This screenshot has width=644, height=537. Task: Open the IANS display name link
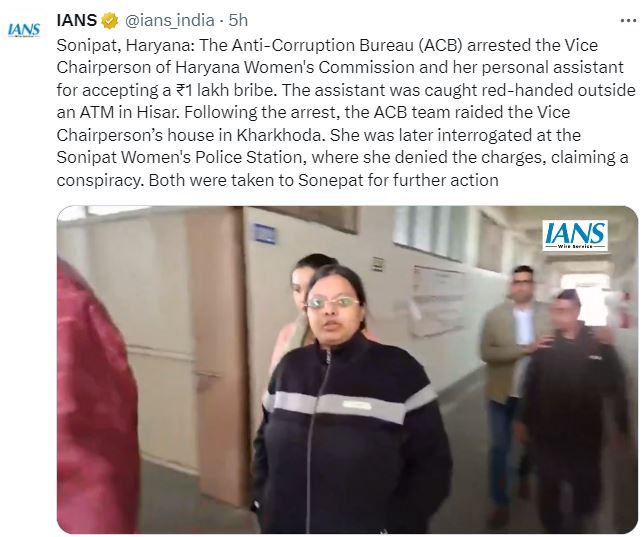[76, 20]
